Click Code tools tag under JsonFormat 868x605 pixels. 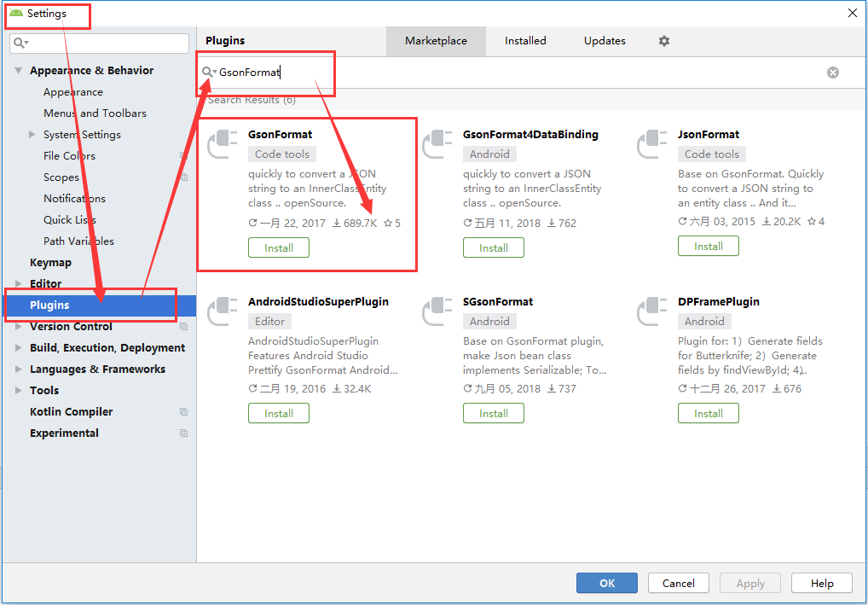[x=712, y=154]
